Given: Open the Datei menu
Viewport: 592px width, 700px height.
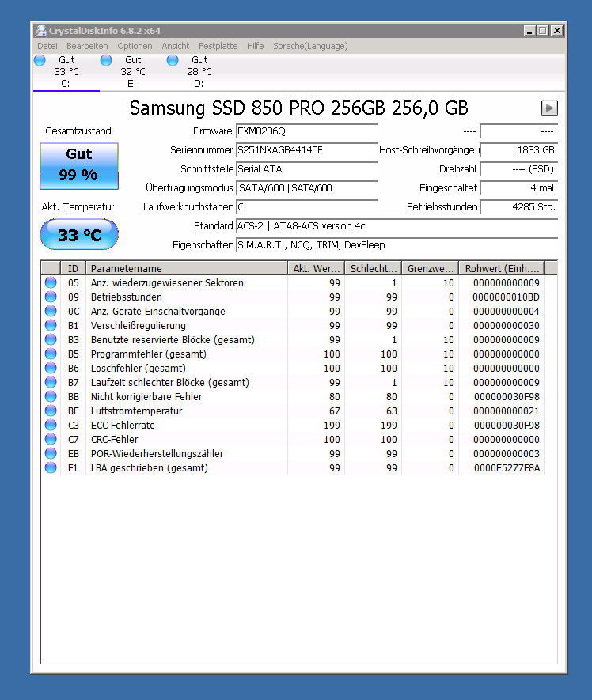Looking at the screenshot, I should click(47, 46).
